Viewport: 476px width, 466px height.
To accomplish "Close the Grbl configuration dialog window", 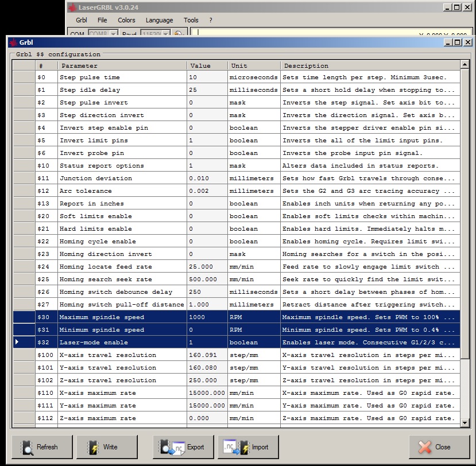I will point(468,42).
